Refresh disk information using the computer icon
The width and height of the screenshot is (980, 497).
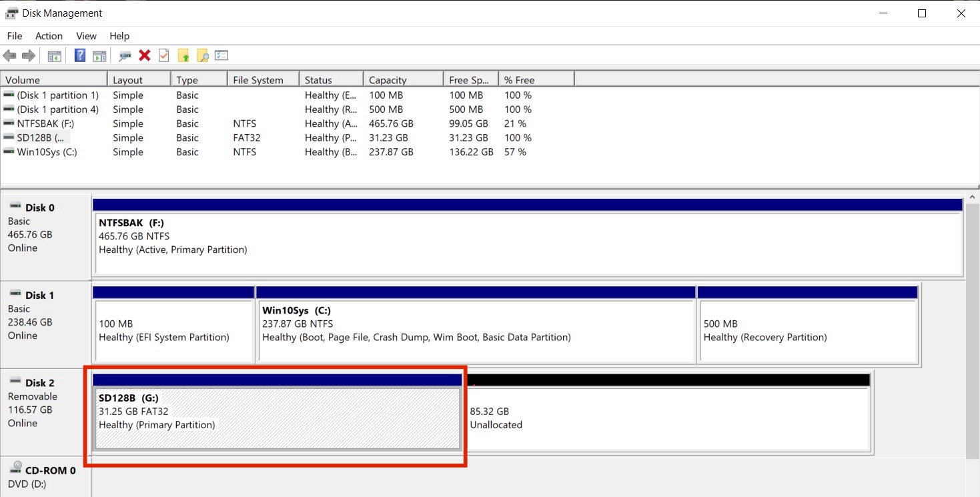(124, 55)
